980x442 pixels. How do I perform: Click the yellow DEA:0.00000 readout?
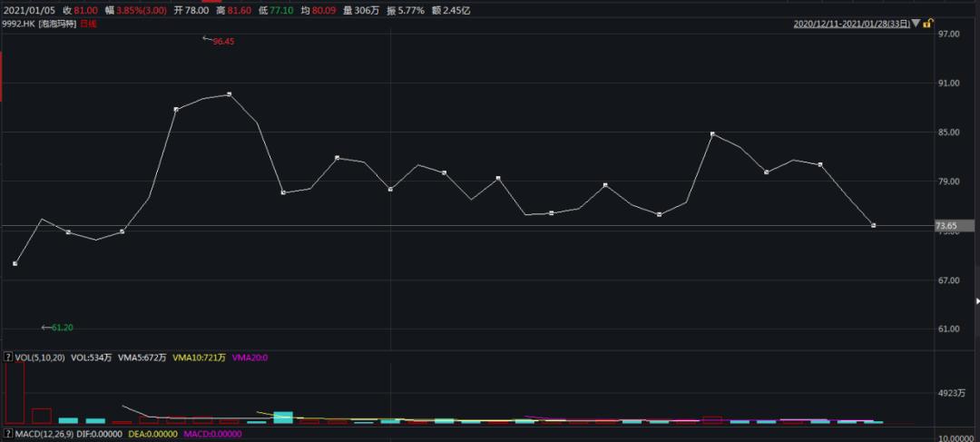click(x=152, y=433)
